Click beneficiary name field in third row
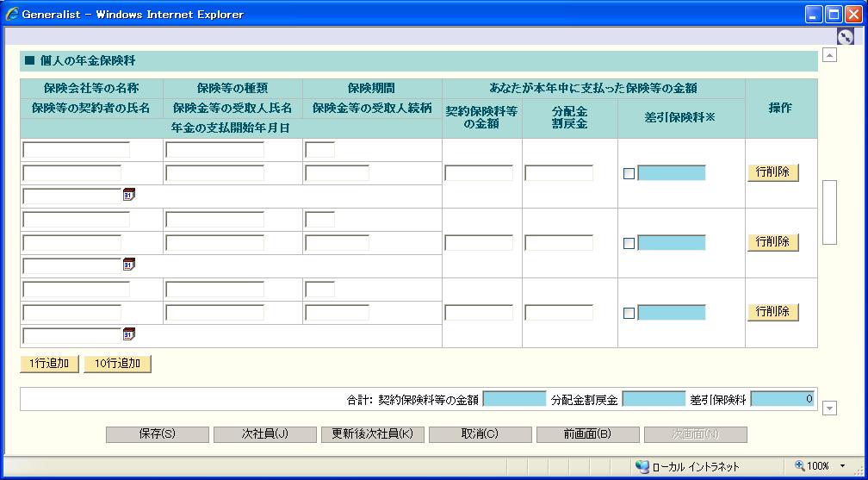This screenshot has height=480, width=868. (x=214, y=313)
